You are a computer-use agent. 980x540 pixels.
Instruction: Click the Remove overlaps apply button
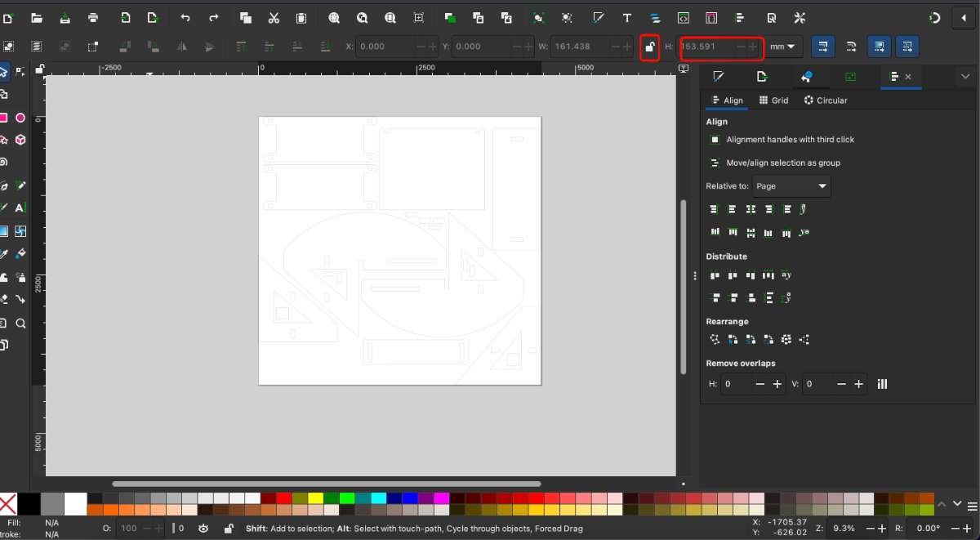click(882, 384)
